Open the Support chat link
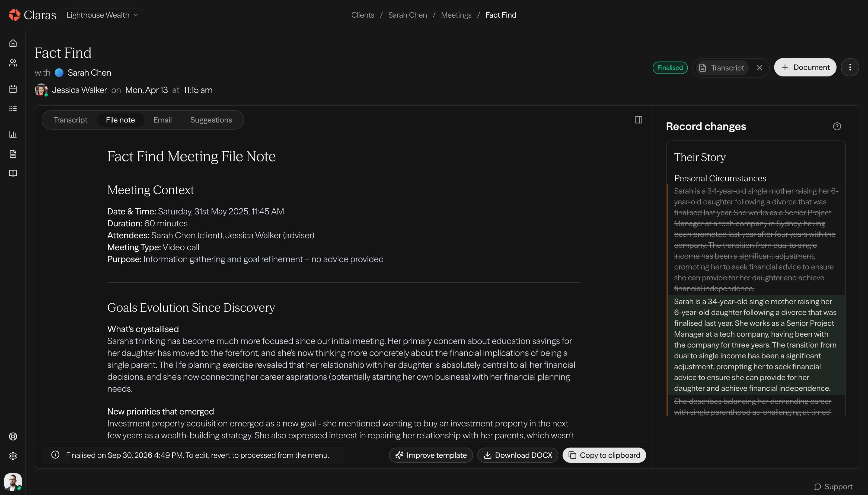868x495 pixels. (x=833, y=487)
